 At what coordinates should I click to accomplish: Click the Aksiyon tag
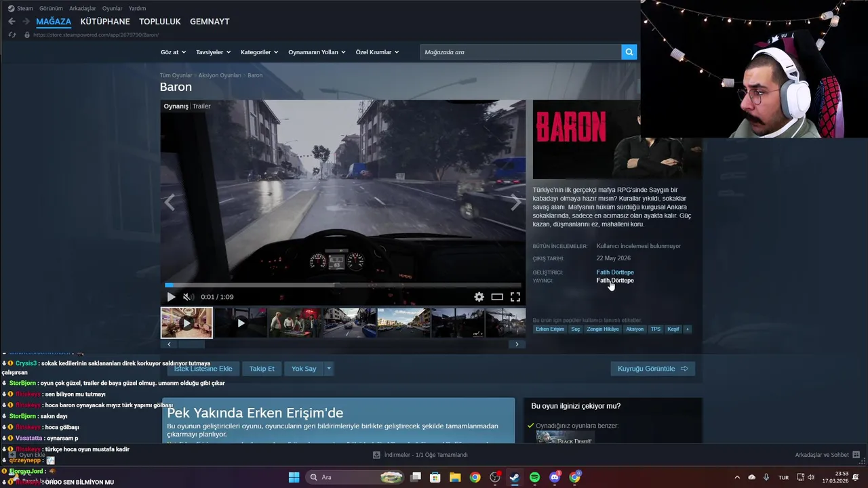click(635, 329)
